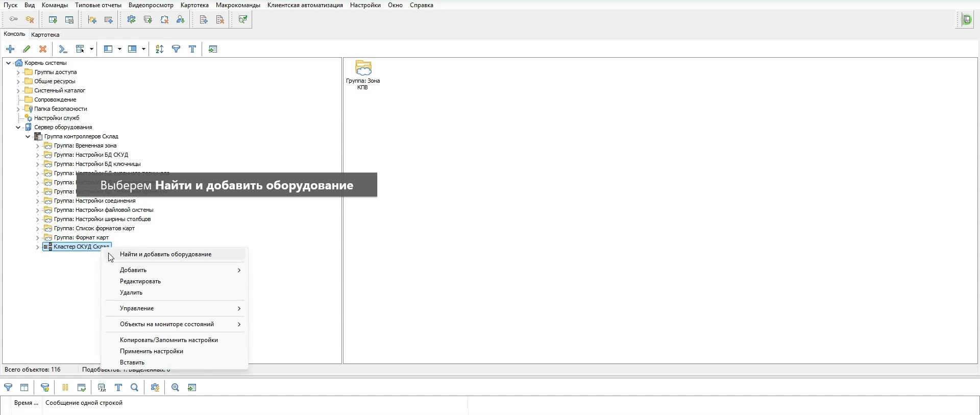Screen dimensions: 980x415
Task: Click the blue plus add-object icon
Action: (10, 49)
